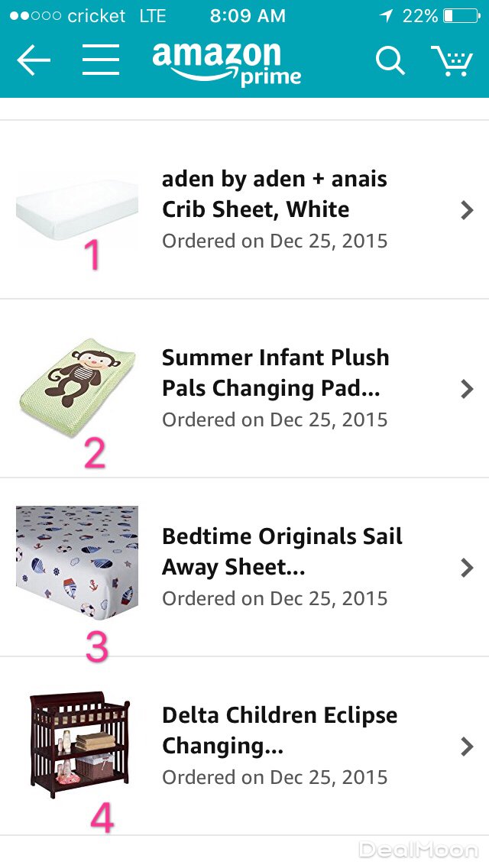Tap the search magnifier icon
489x868 pixels.
pos(390,60)
